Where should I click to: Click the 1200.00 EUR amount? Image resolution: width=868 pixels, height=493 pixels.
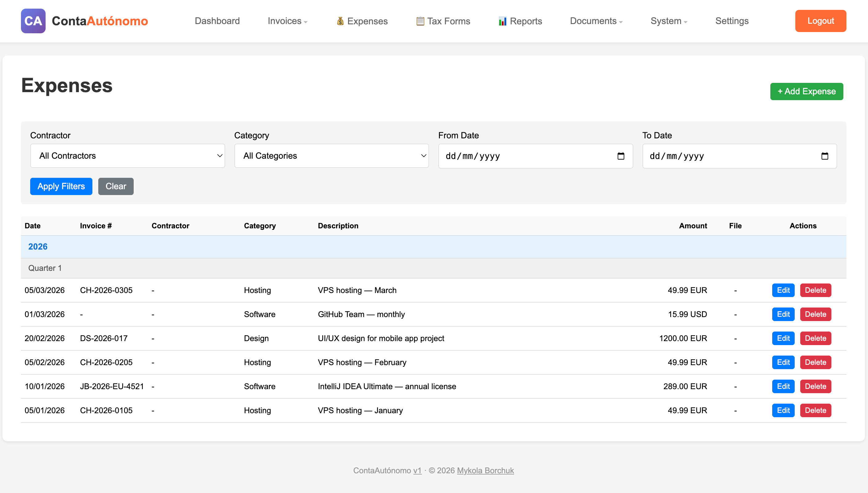coord(683,338)
